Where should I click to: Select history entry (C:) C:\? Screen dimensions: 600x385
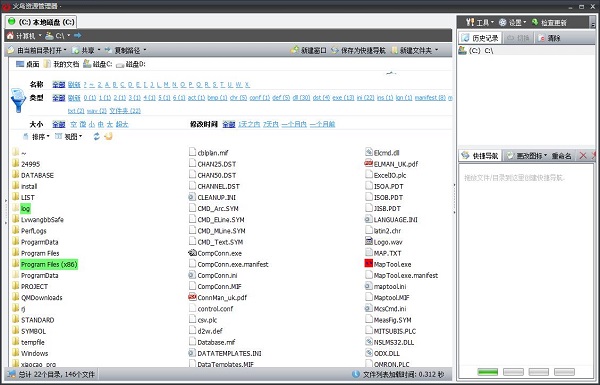pos(526,50)
